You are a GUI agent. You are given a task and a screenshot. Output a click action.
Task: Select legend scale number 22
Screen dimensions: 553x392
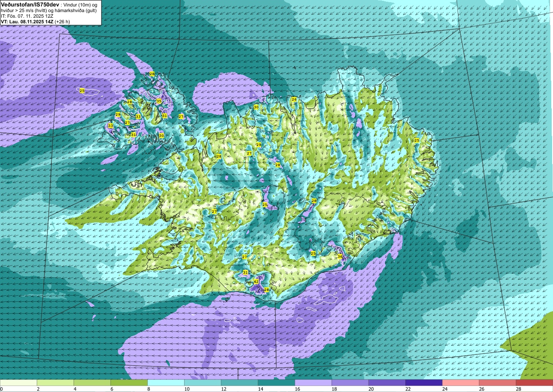click(407, 389)
